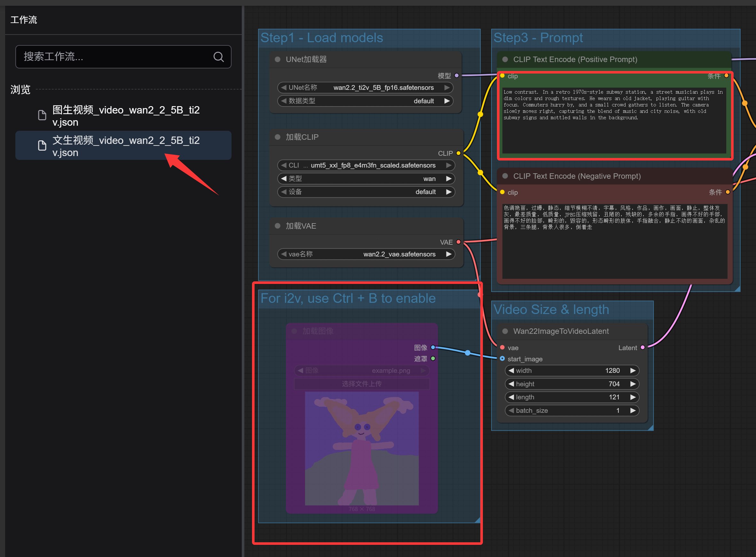
Task: Click the start_image input dot
Action: (x=502, y=359)
